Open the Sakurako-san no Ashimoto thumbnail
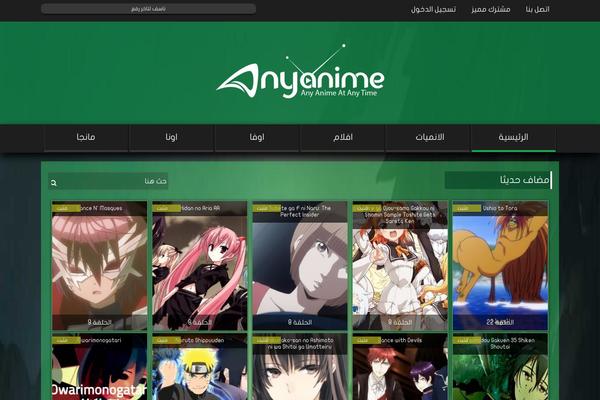The width and height of the screenshot is (600, 400). click(x=300, y=367)
